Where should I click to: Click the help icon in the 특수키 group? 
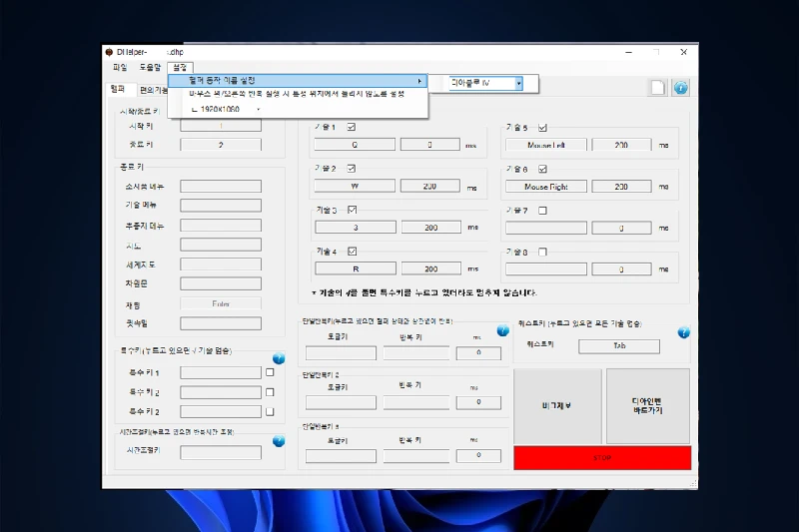279,358
